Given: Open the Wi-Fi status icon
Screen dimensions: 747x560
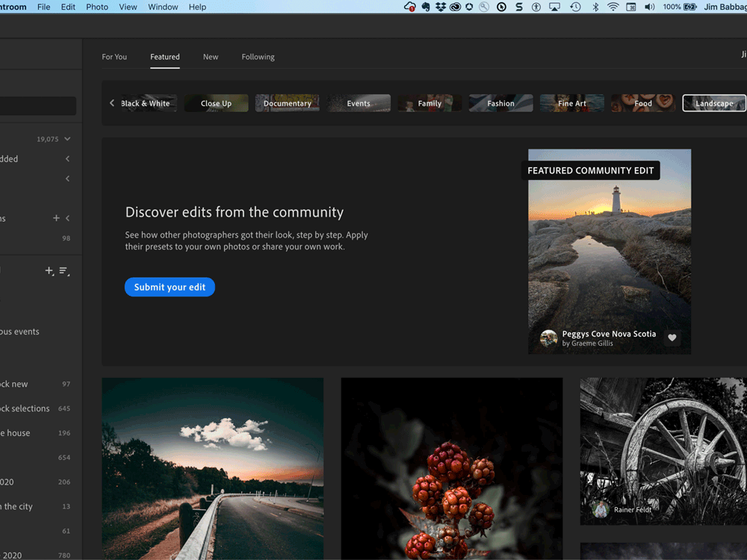Looking at the screenshot, I should pyautogui.click(x=613, y=7).
